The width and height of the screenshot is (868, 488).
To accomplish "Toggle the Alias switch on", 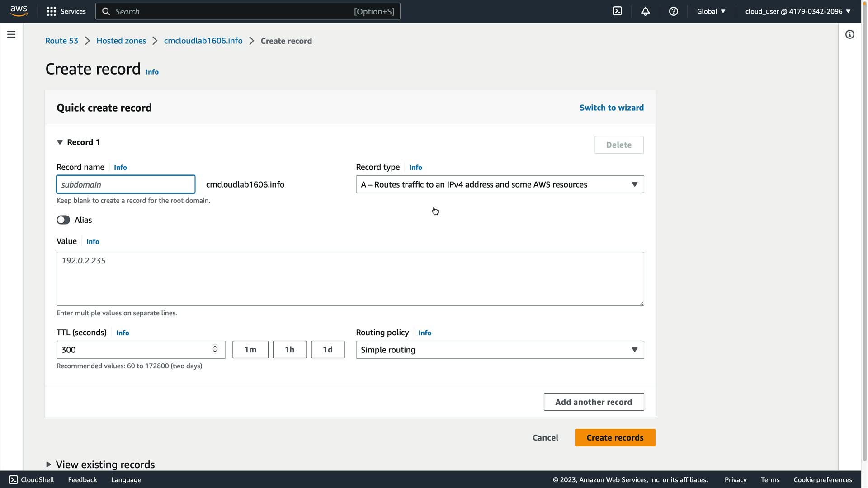I will click(63, 220).
